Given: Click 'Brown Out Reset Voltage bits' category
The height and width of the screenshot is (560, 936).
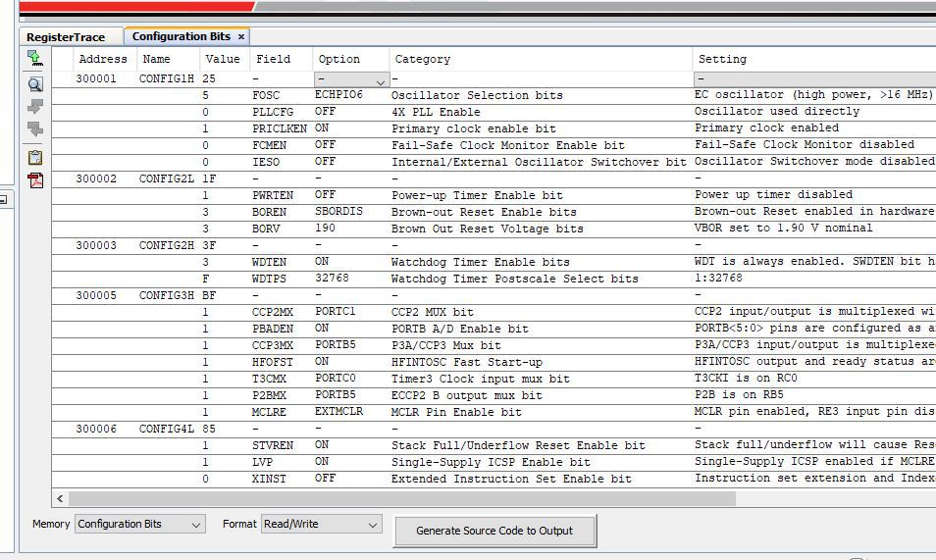Looking at the screenshot, I should pyautogui.click(x=487, y=229).
